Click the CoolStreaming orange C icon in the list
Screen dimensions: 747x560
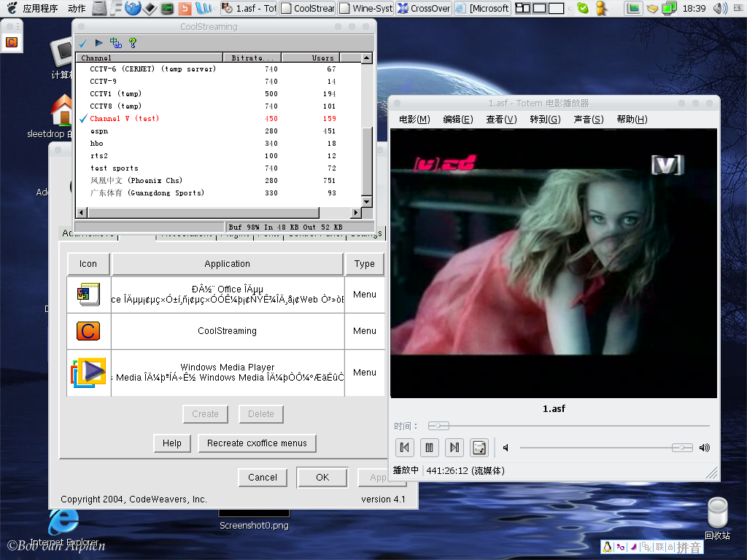(88, 331)
